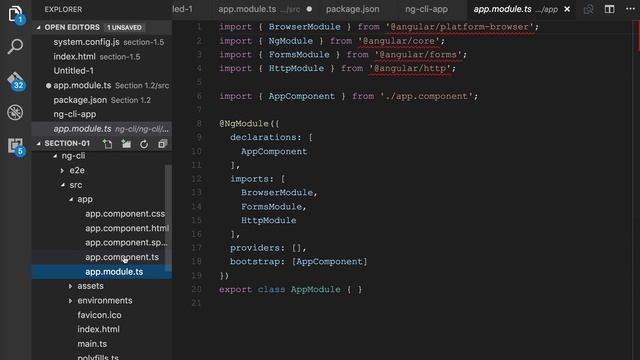
Task: Switch to the partially visible Untitled-1 tab
Action: (x=182, y=9)
